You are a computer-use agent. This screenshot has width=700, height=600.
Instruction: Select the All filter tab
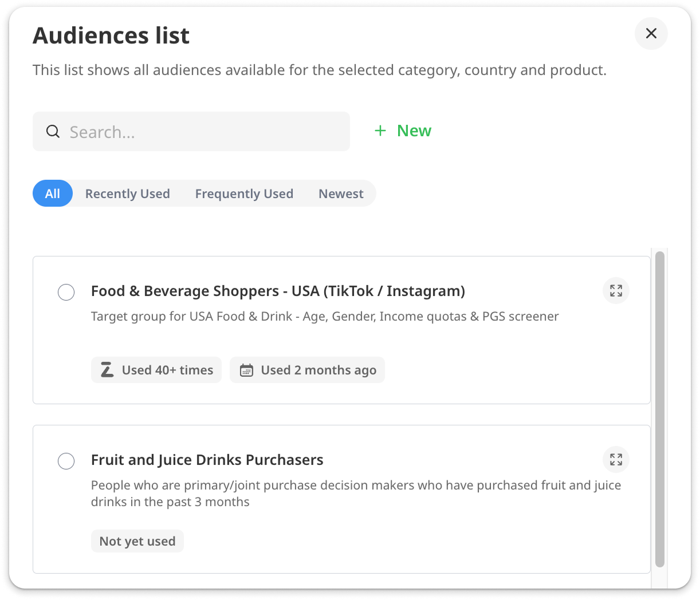(53, 194)
